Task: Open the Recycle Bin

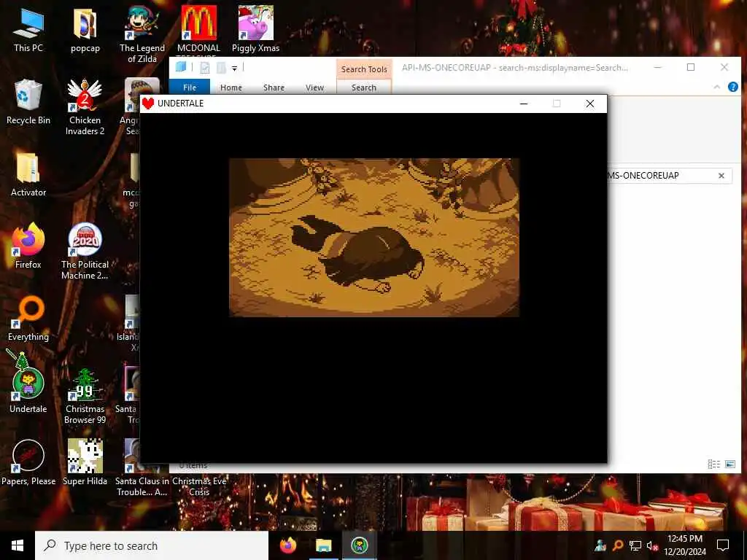Action: coord(28,102)
